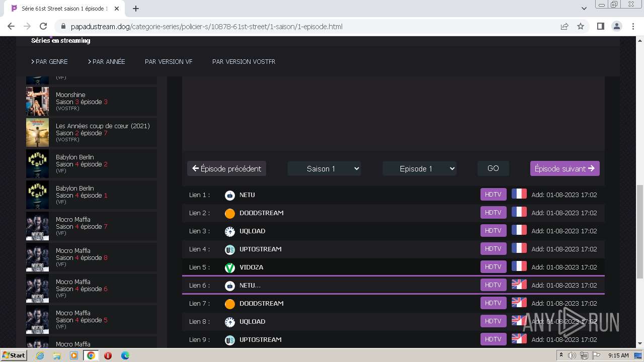Open Babylon Berlin Saison 4 épisode 2
644x362 pixels.
pos(92,164)
